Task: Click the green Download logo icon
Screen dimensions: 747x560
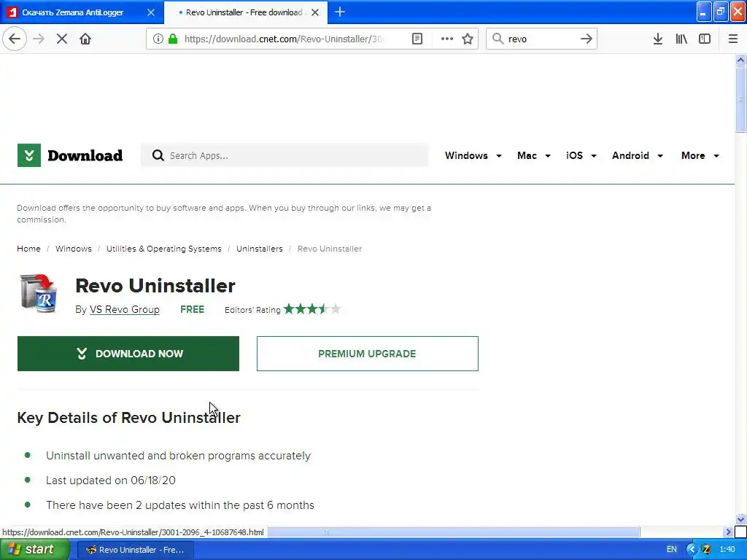Action: [x=29, y=155]
